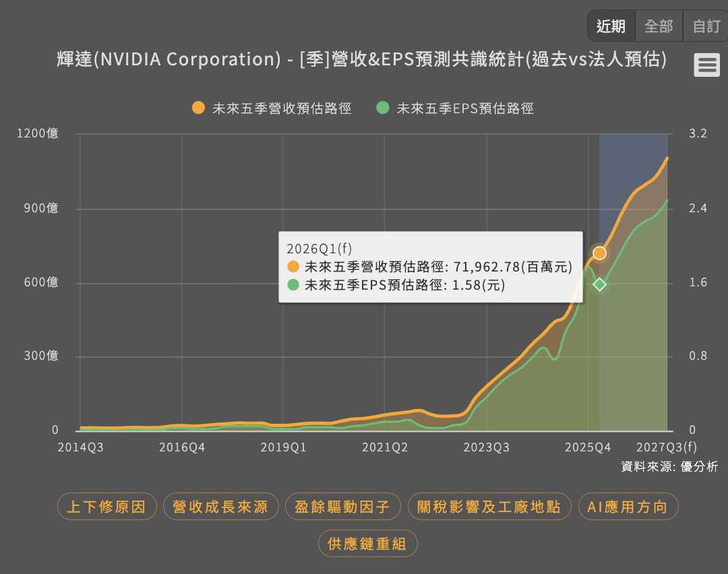Toggle the 未來五季EPS預估路徑 legend series
Viewport: 728px width, 574px height.
[x=455, y=108]
